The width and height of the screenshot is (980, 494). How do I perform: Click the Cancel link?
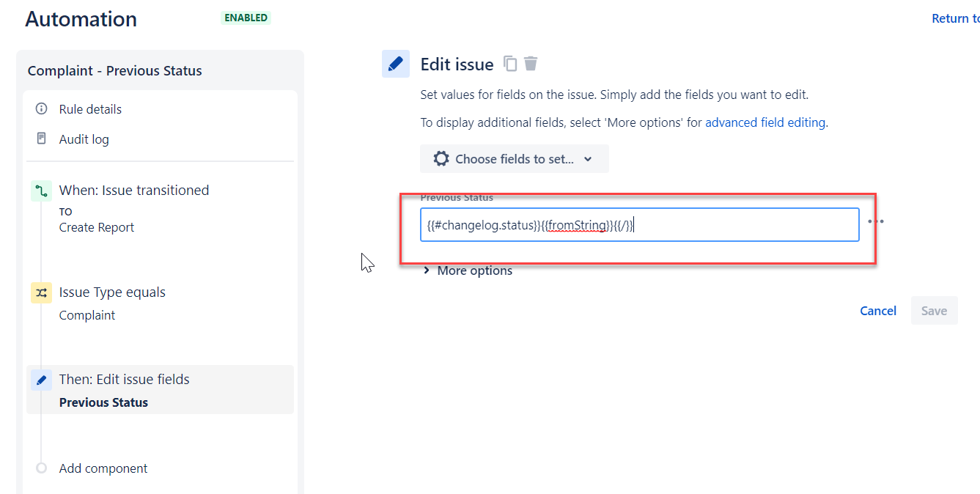coord(877,310)
